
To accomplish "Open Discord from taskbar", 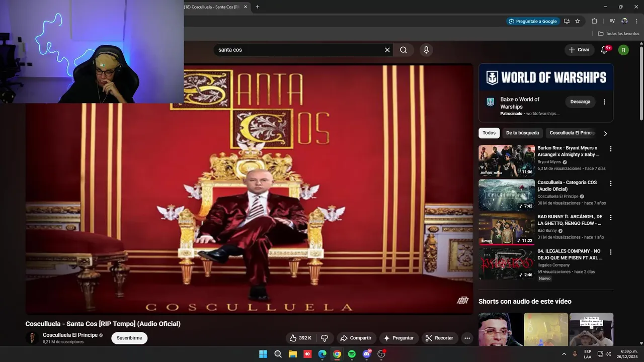I will (367, 354).
